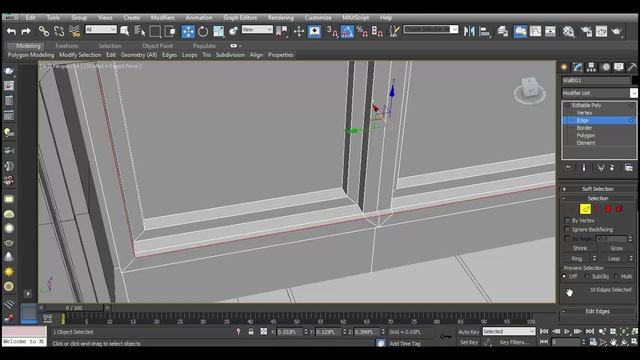640x360 pixels.
Task: Click the Mirror tool icon
Action: [x=469, y=31]
